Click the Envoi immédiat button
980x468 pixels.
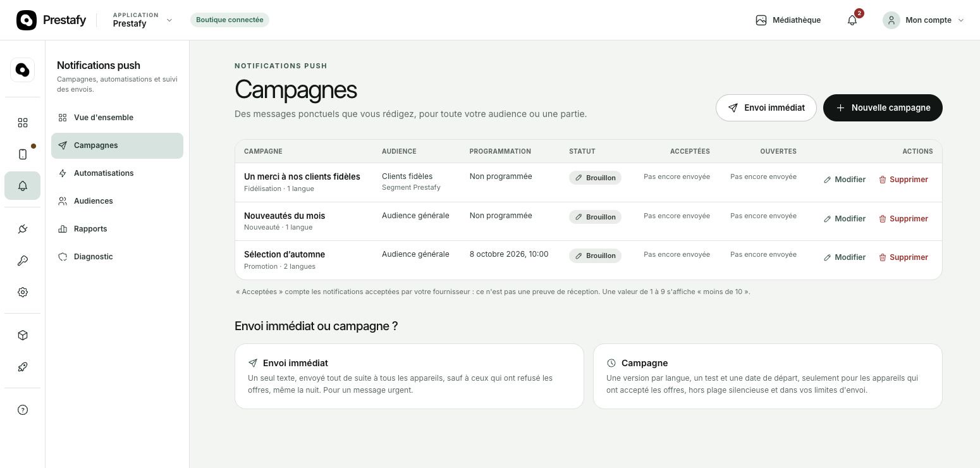766,108
